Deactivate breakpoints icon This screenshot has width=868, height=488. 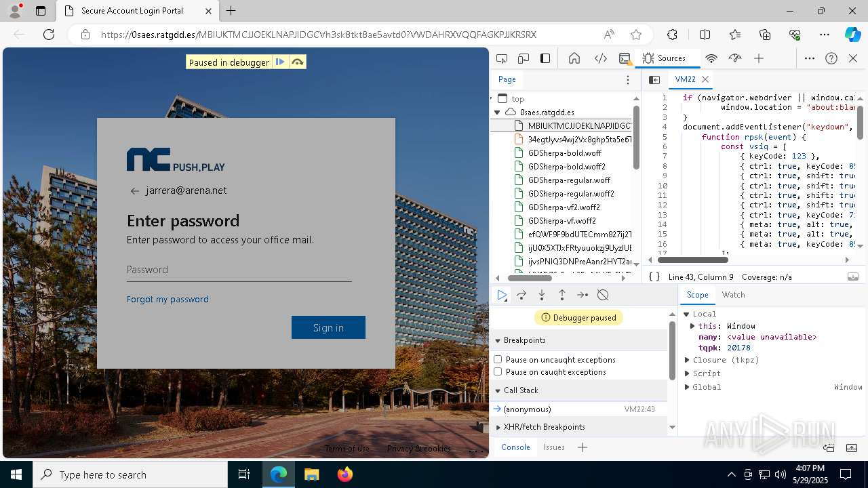603,295
